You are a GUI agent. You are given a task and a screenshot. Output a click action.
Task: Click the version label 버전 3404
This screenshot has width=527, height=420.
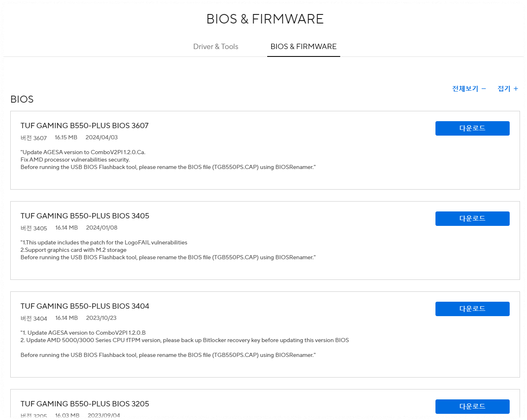[34, 318]
